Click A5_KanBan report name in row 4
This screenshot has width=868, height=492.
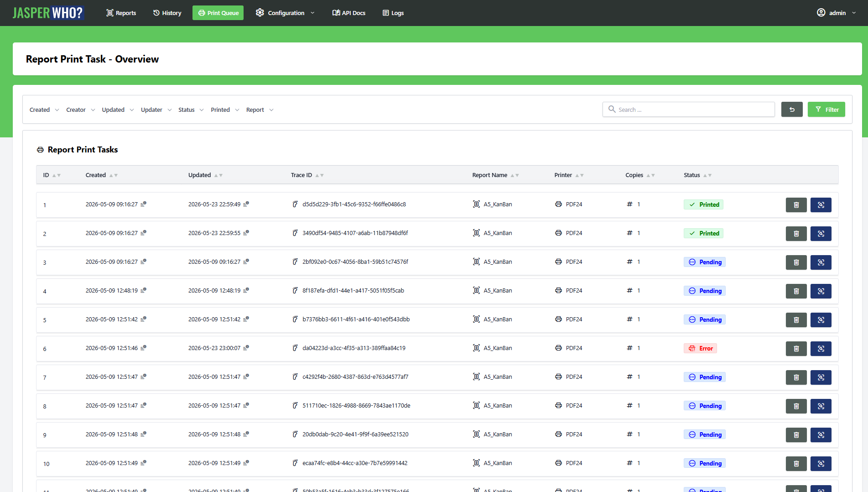coord(498,291)
